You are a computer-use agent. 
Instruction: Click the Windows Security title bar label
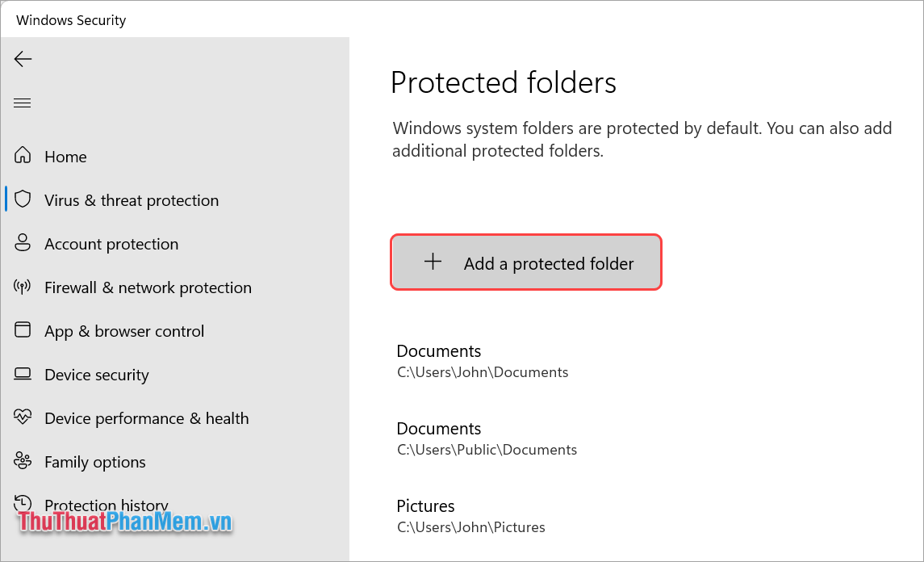[x=69, y=19]
